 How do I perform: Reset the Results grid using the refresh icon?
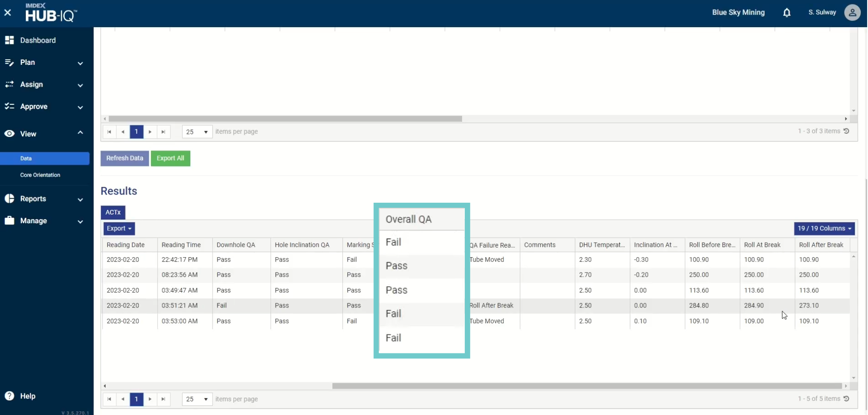coord(846,399)
